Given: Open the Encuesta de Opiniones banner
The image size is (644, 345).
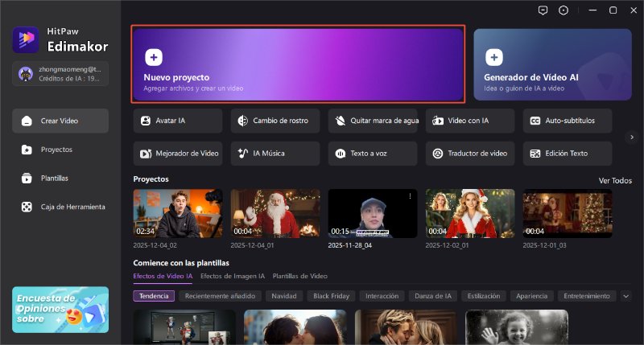Looking at the screenshot, I should pyautogui.click(x=60, y=310).
